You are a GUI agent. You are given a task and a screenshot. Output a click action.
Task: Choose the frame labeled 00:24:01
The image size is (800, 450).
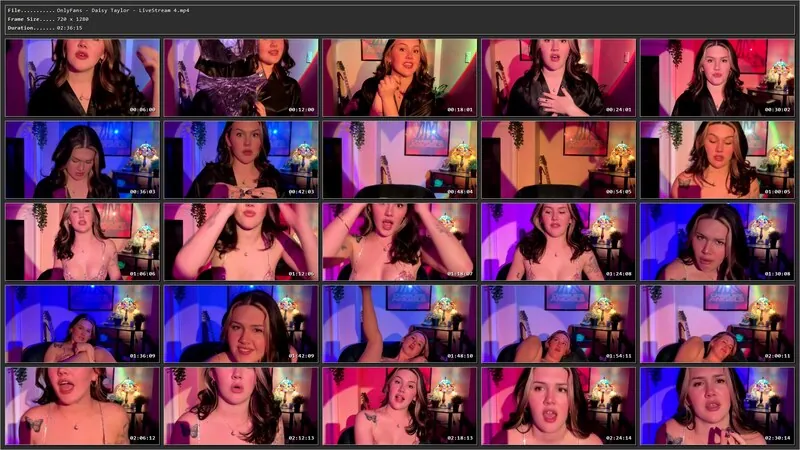point(558,78)
